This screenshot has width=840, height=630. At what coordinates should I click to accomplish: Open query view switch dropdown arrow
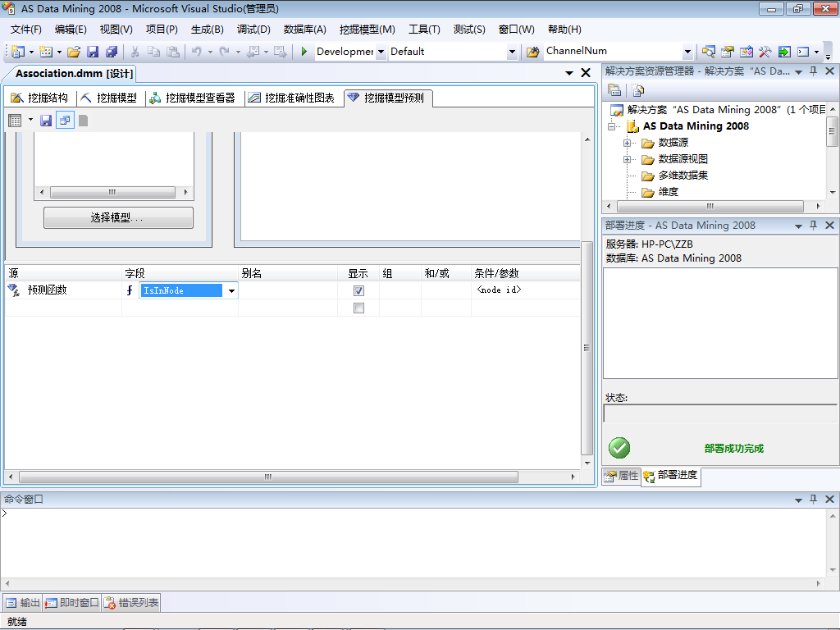coord(30,120)
